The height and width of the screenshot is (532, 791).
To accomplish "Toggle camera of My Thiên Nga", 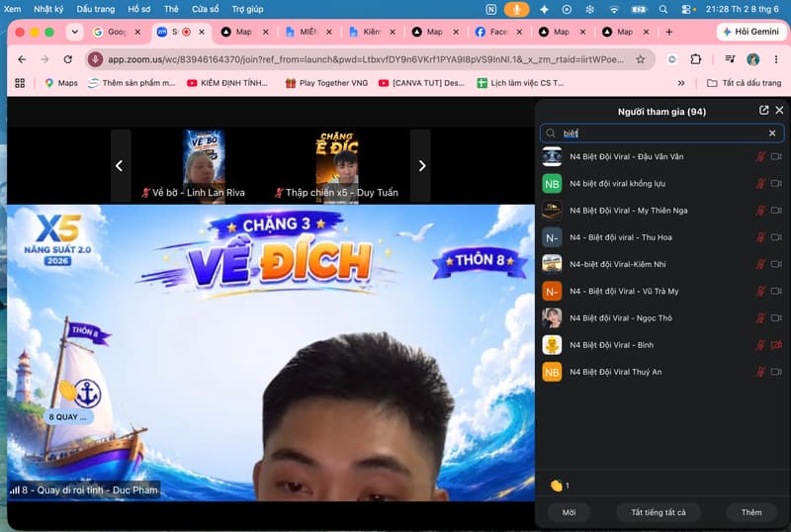I will tap(776, 211).
